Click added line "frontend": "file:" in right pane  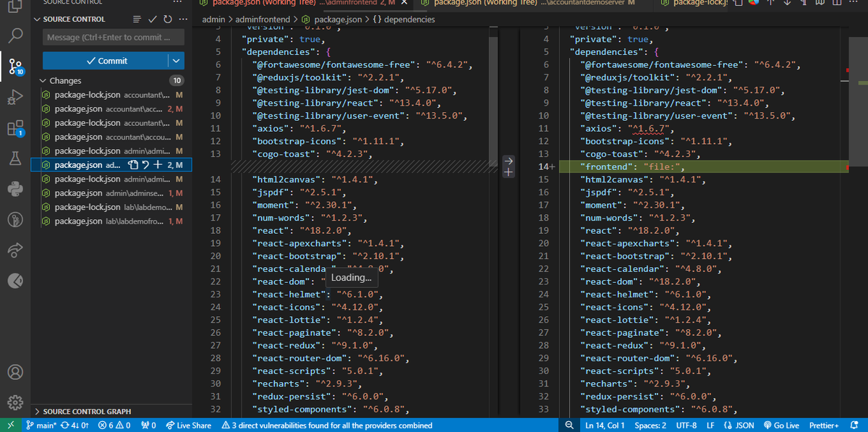(x=634, y=166)
